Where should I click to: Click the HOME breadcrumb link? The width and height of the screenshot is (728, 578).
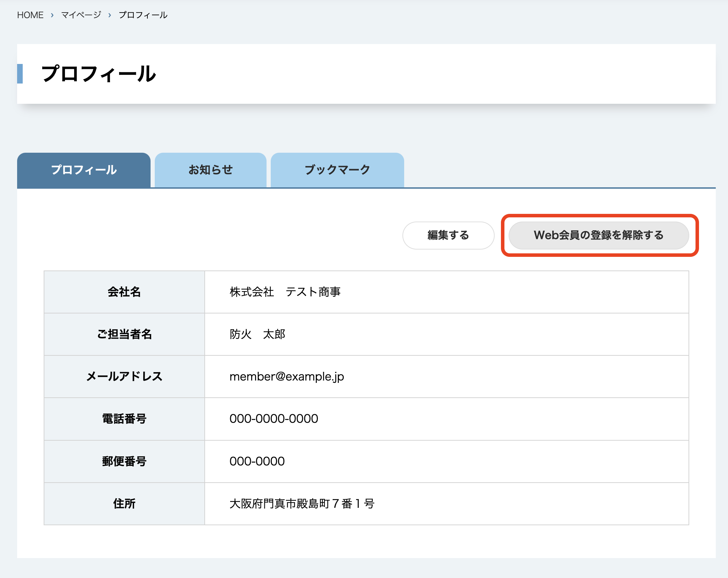pyautogui.click(x=30, y=15)
